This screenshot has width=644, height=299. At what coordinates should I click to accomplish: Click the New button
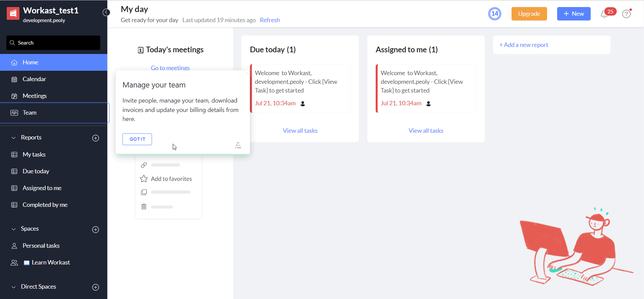(x=574, y=14)
